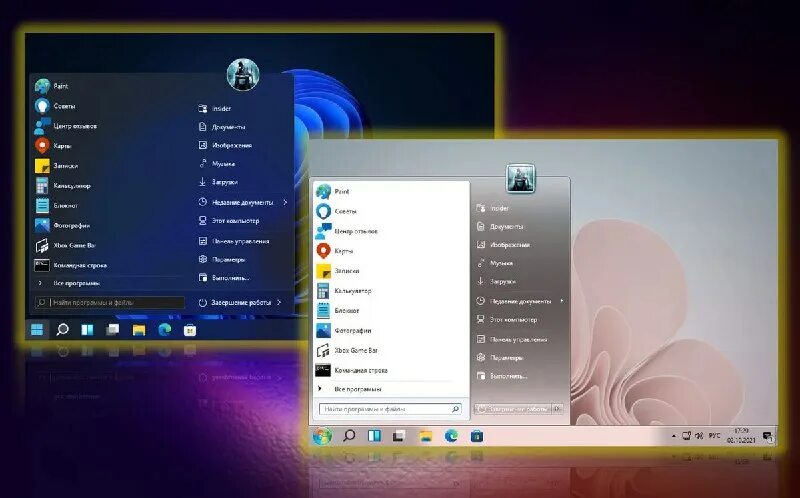Open Xbox Game Bar in the dark start menu
This screenshot has height=498, width=800.
(x=65, y=245)
